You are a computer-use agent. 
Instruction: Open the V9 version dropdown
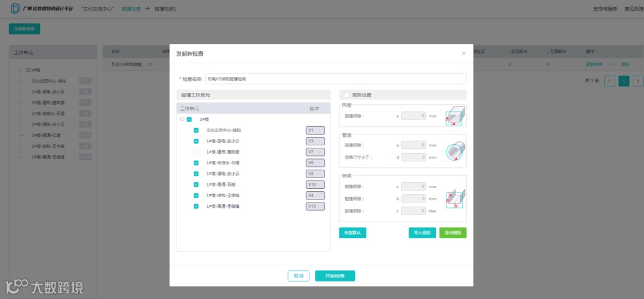click(315, 163)
